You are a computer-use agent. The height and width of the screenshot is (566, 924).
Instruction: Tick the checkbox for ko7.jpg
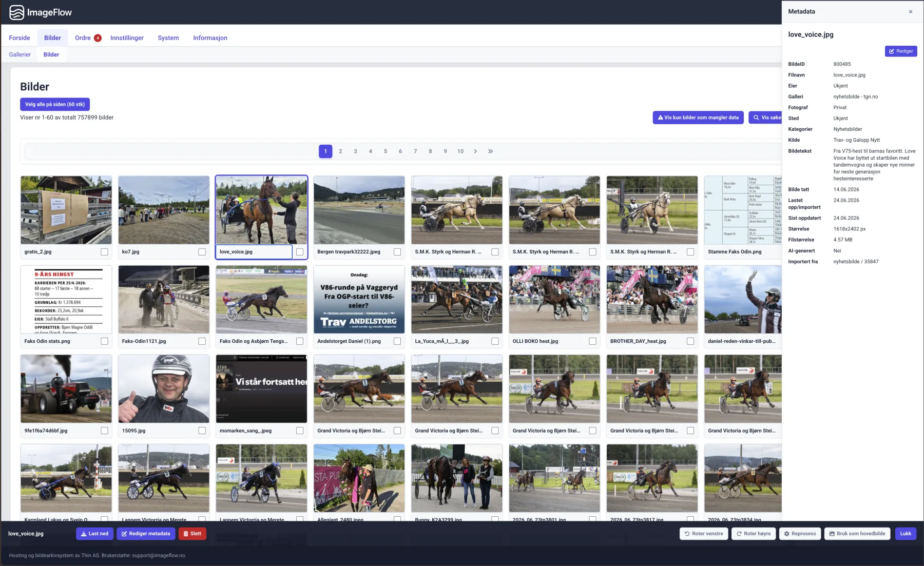coord(202,252)
